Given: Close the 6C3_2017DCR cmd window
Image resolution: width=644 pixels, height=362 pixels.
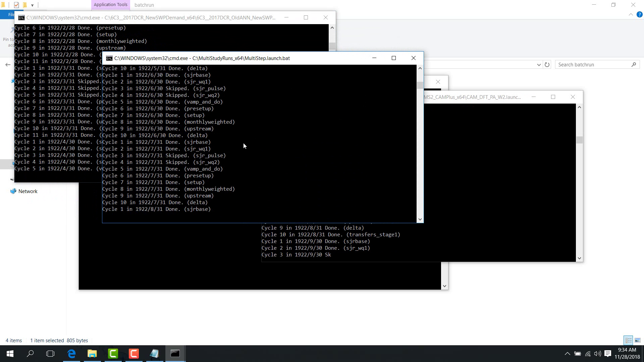Looking at the screenshot, I should [326, 17].
